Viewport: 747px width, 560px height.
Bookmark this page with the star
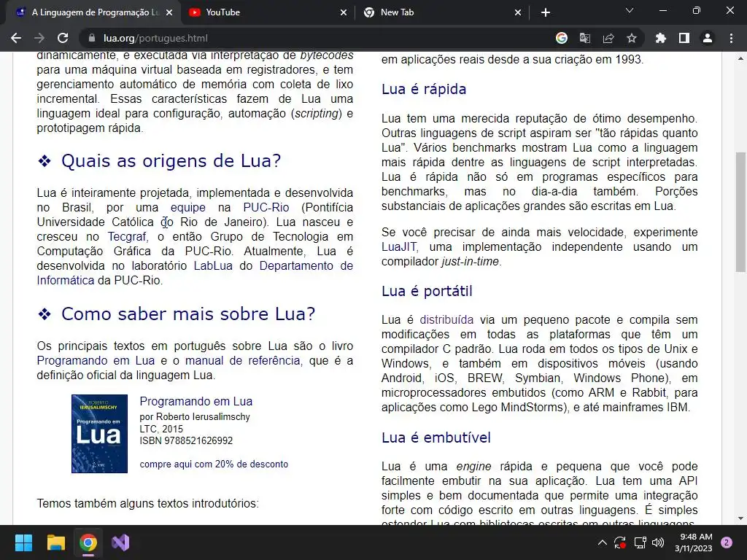tap(632, 38)
